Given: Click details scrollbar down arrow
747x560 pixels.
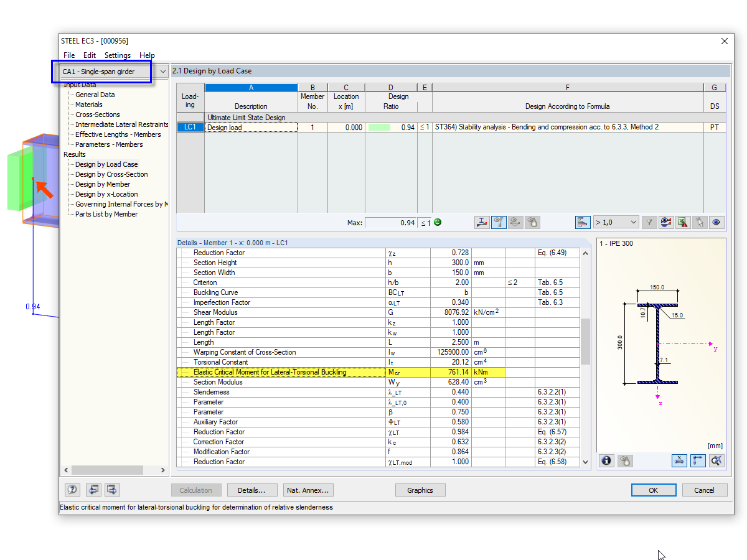Looking at the screenshot, I should point(585,462).
